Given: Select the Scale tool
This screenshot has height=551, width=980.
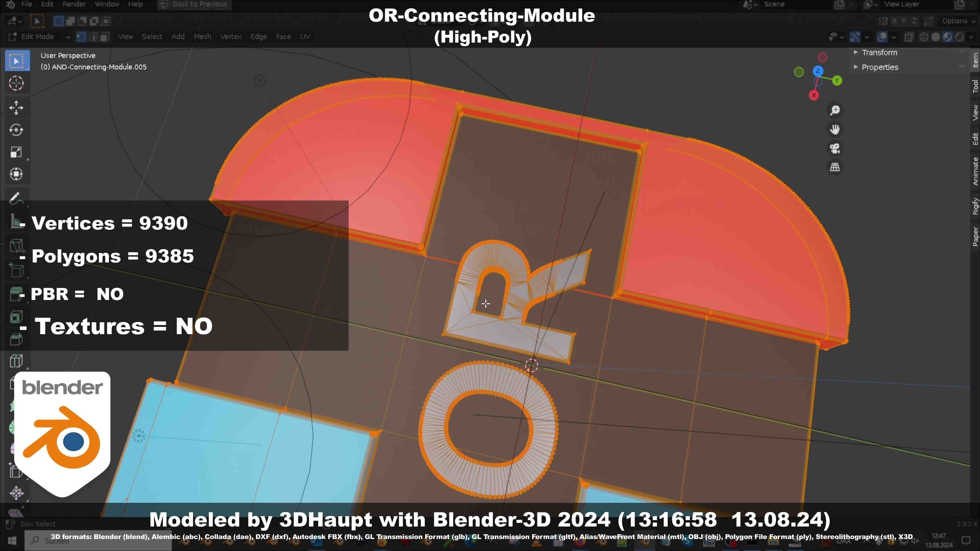Looking at the screenshot, I should point(16,152).
